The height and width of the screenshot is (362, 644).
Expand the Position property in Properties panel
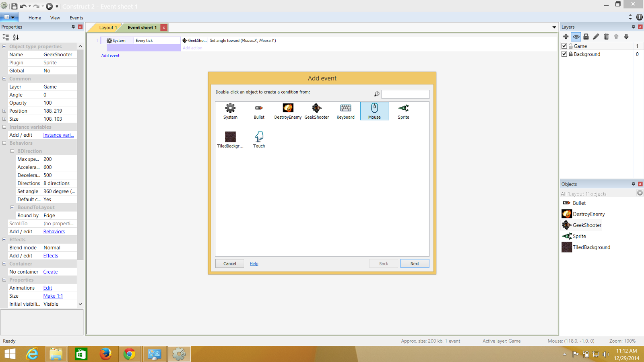click(4, 111)
